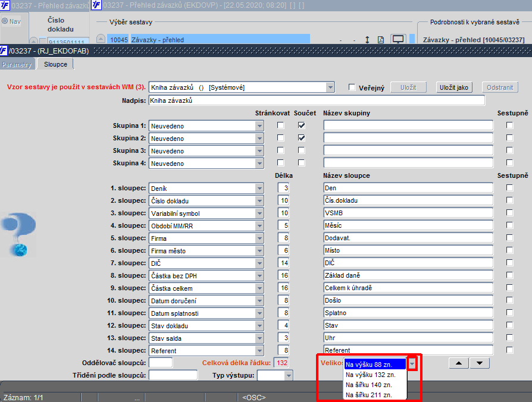Select the Nav radio button
The image size is (532, 402).
5,21
